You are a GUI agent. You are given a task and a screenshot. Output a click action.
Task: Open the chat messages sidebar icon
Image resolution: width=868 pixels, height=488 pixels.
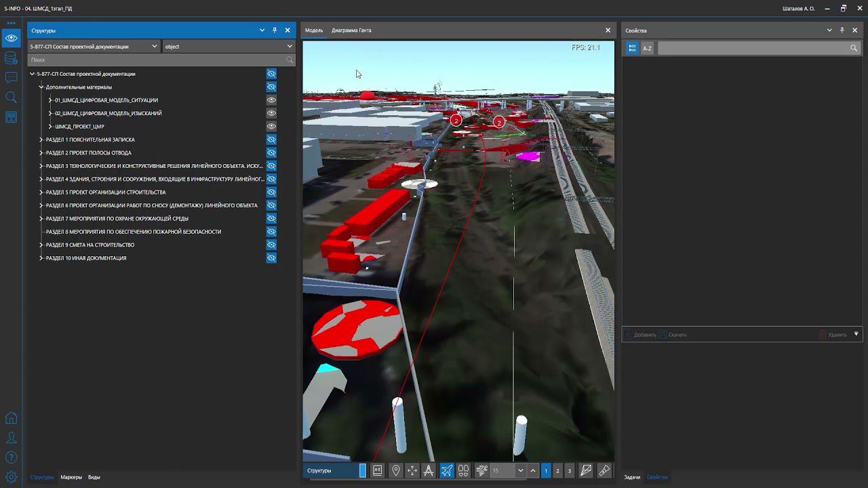pyautogui.click(x=11, y=78)
